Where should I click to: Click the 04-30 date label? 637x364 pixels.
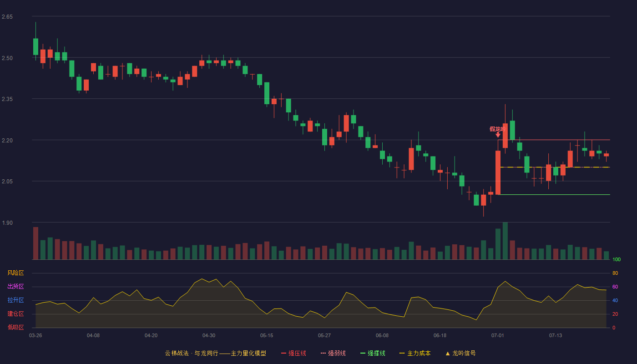[209, 335]
